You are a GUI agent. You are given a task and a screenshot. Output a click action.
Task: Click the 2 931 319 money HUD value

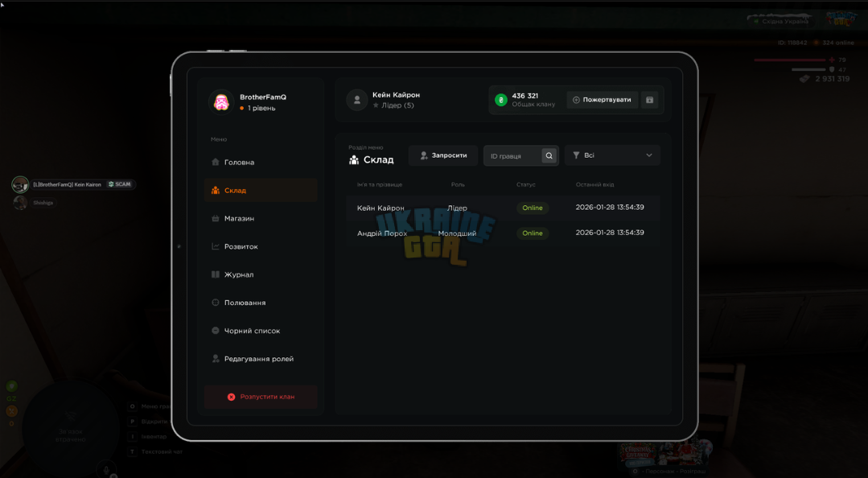click(832, 79)
